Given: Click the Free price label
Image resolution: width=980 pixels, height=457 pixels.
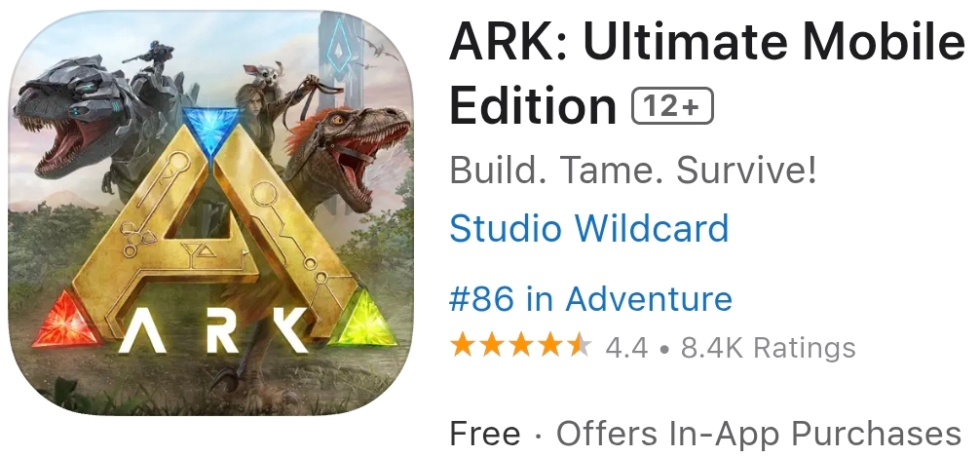Looking at the screenshot, I should pyautogui.click(x=485, y=434).
